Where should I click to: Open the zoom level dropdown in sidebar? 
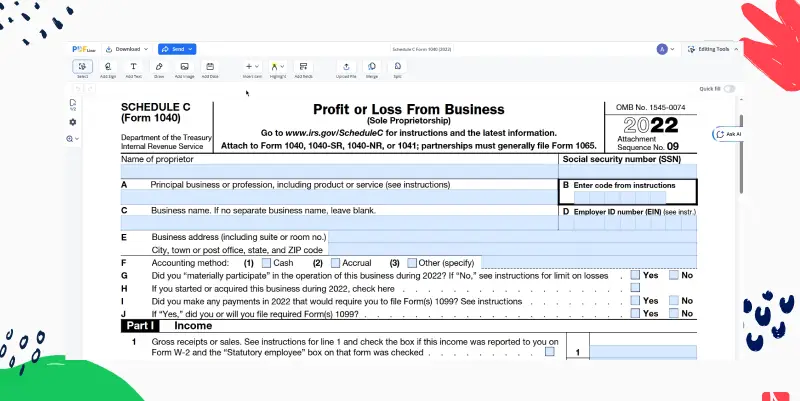(x=72, y=139)
